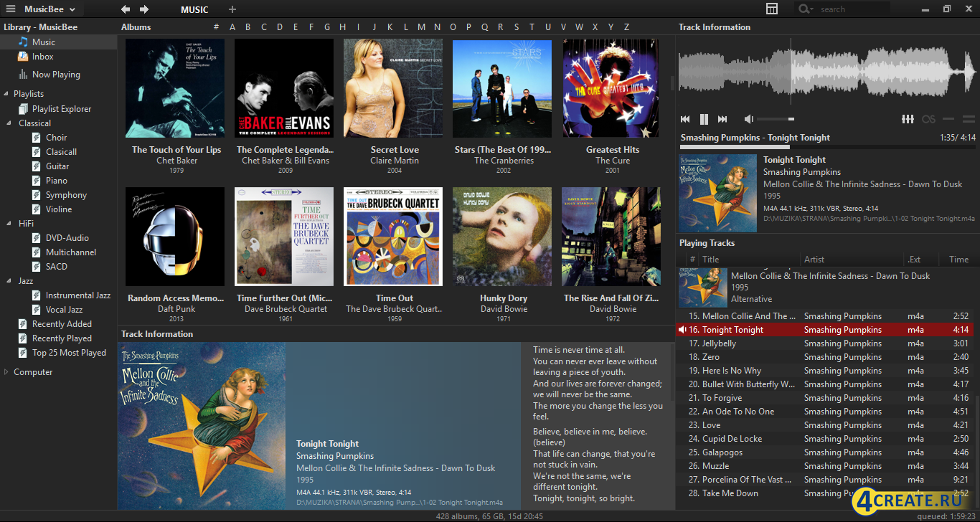Open the SACD playlist
The image size is (980, 522).
tap(57, 267)
